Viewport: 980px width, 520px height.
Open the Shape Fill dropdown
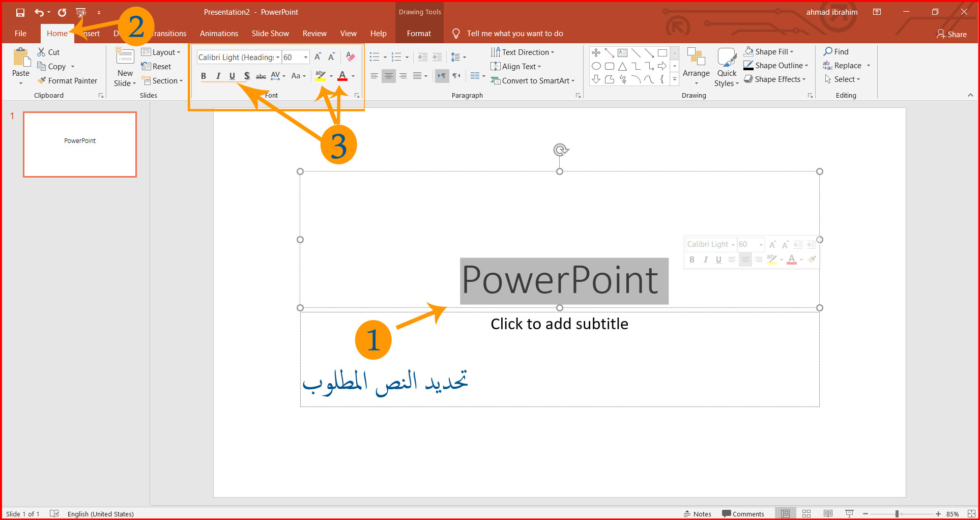click(x=768, y=51)
